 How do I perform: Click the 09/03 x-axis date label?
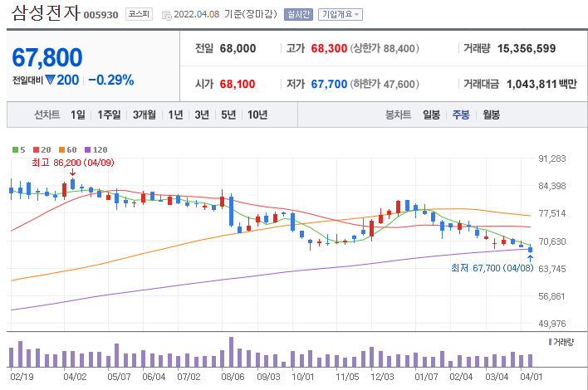pyautogui.click(x=268, y=377)
